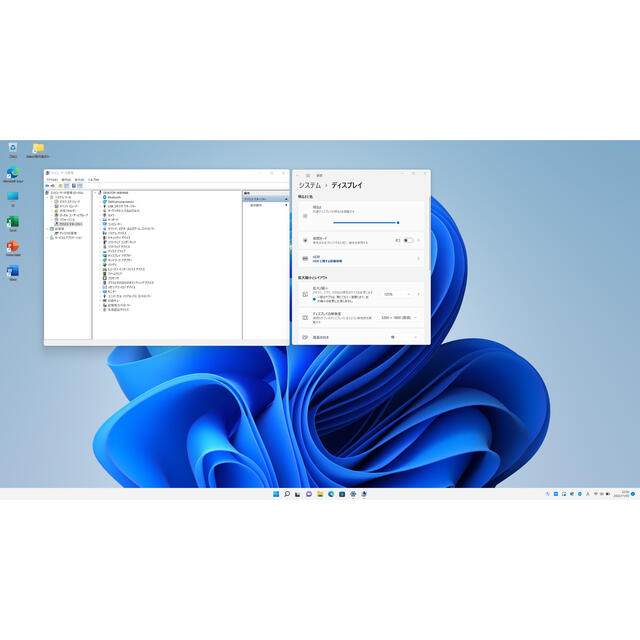Viewport: 640px width, 640px height.
Task: Click the blue Help toolbar icon
Action: (74, 186)
